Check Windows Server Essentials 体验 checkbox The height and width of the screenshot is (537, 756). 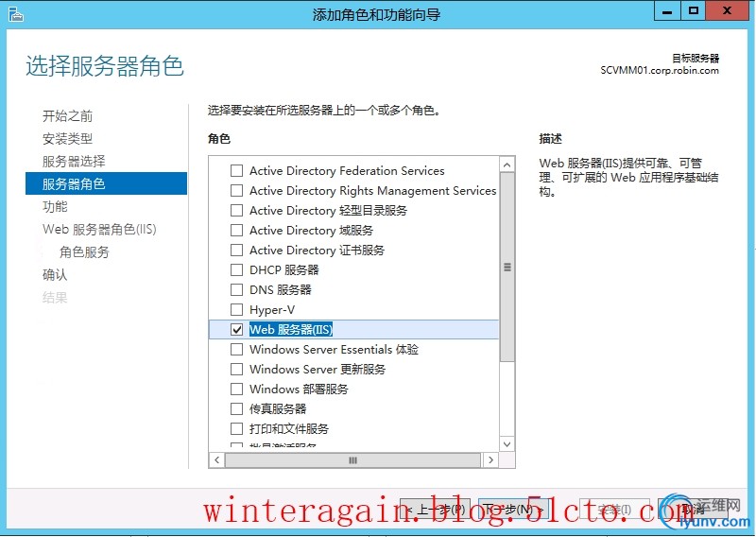(x=237, y=349)
